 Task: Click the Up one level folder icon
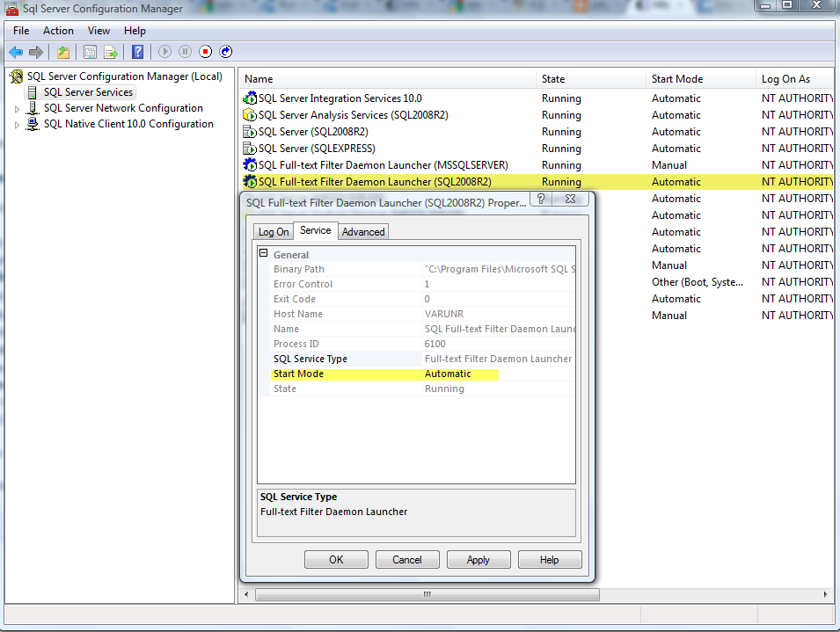pos(63,52)
